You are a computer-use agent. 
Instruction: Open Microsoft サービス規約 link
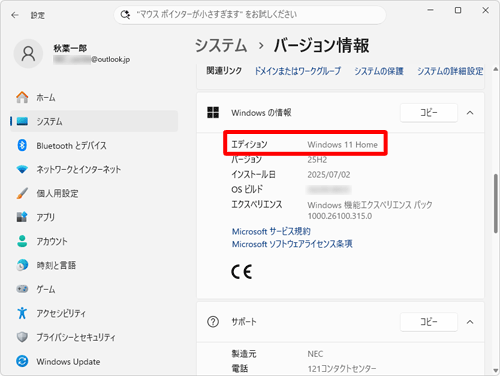271,231
